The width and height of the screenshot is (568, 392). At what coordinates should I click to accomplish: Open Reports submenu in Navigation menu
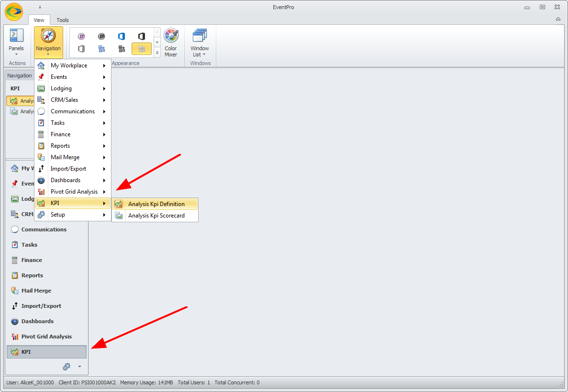pyautogui.click(x=73, y=146)
